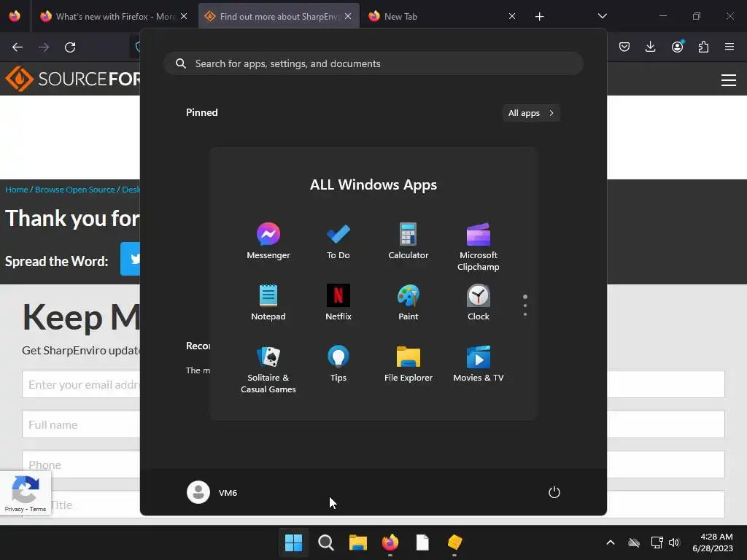Show All apps list

[x=531, y=113]
